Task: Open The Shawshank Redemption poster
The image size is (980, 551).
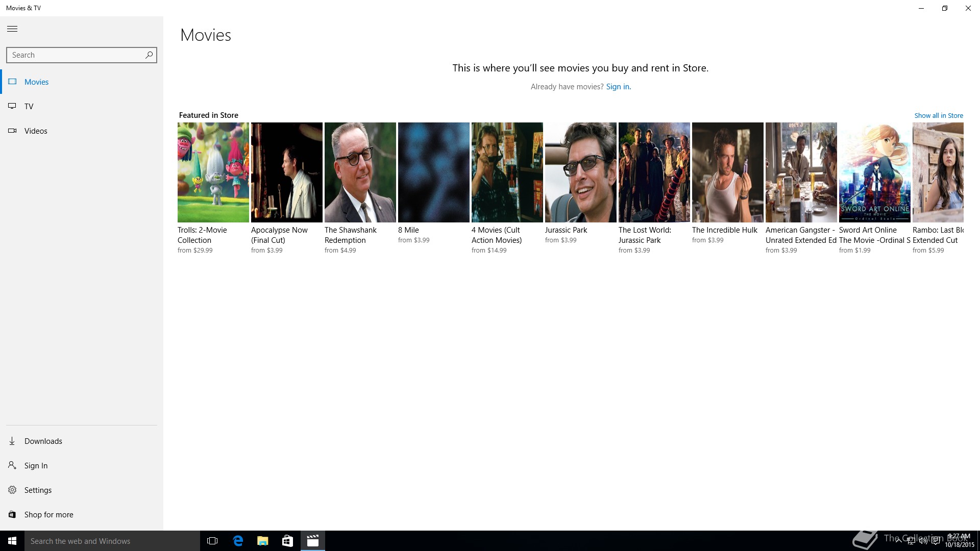Action: (x=360, y=172)
